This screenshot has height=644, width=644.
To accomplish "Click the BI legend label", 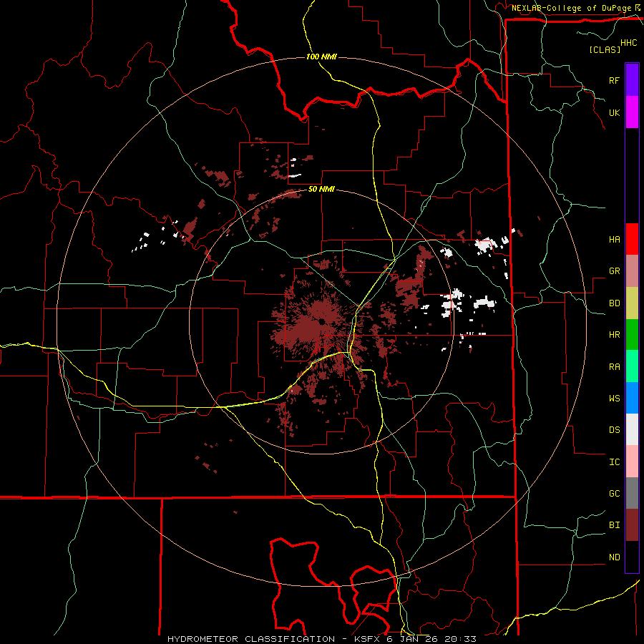I will coord(614,525).
